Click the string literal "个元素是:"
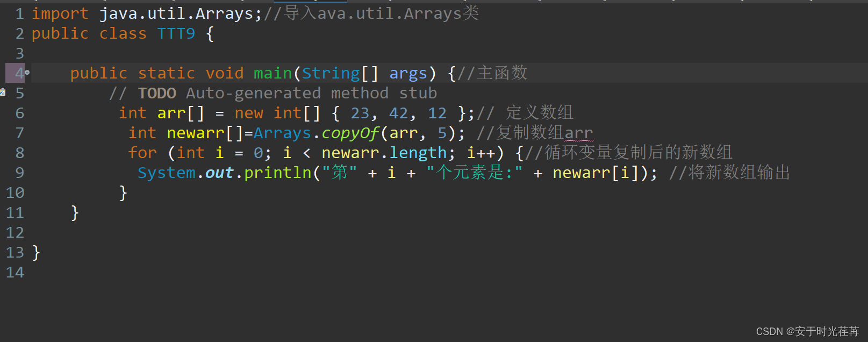This screenshot has height=342, width=868. click(x=475, y=173)
